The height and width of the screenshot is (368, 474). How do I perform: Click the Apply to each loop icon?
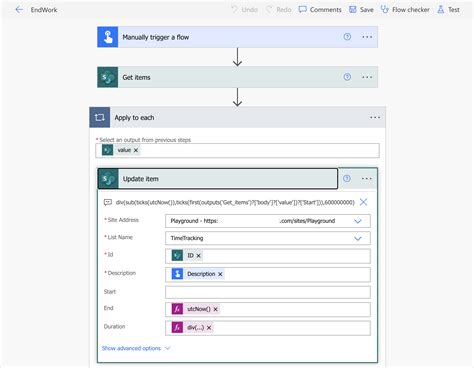click(x=100, y=117)
